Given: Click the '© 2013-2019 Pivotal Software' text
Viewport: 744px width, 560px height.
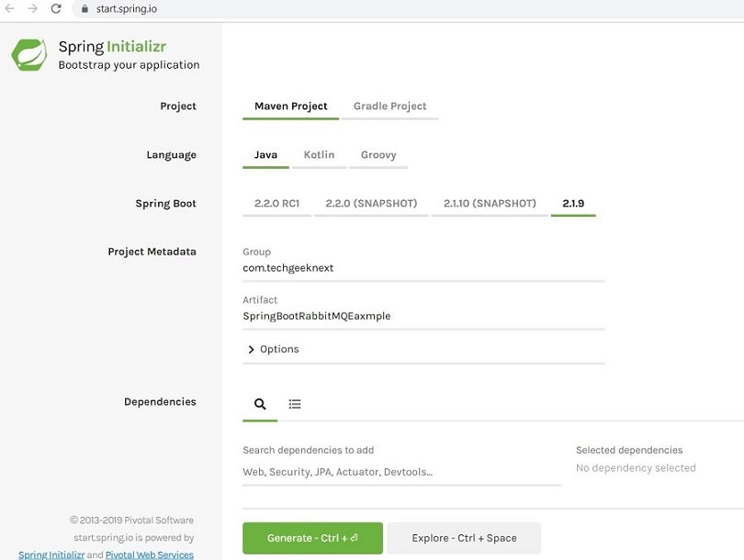Looking at the screenshot, I should (x=132, y=521).
